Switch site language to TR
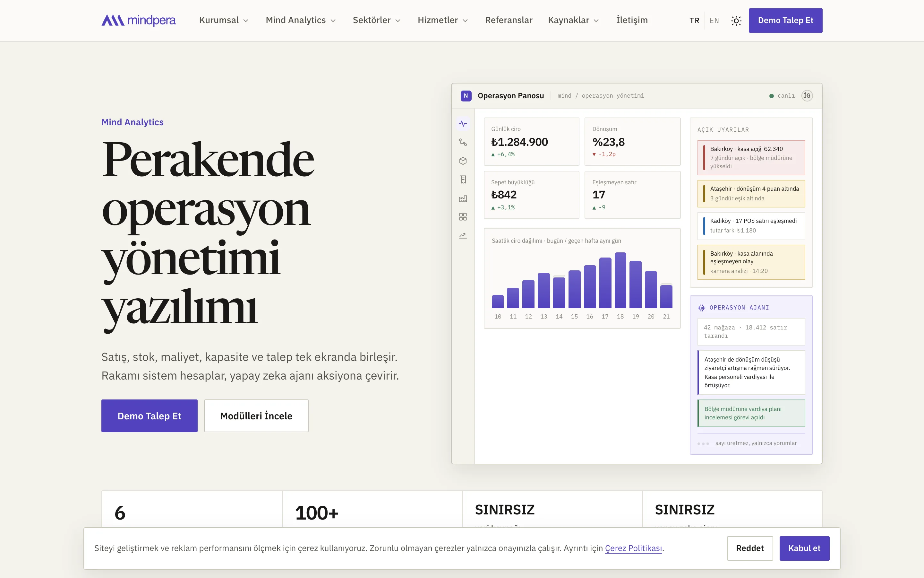This screenshot has height=578, width=924. click(695, 21)
